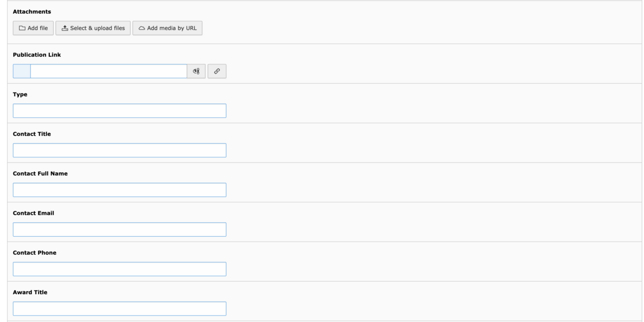This screenshot has width=644, height=322.
Task: Click the link wizard chain icon
Action: (217, 71)
